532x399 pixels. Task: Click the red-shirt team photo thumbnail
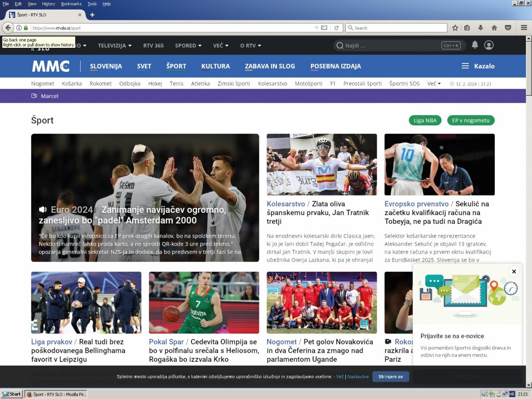coord(322,302)
